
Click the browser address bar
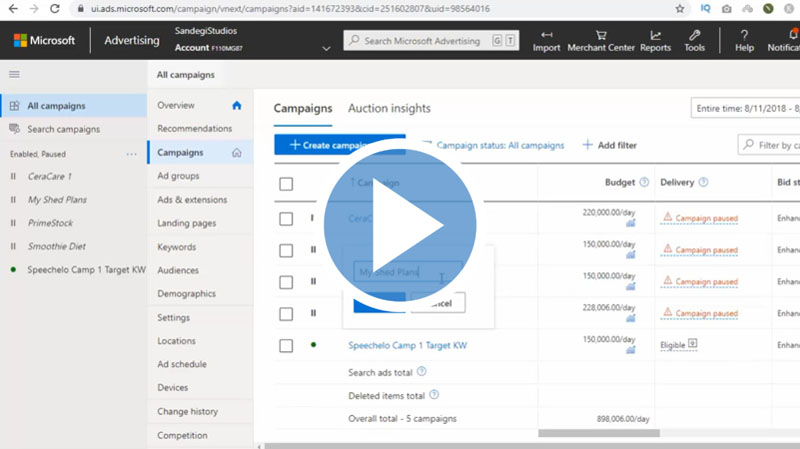coord(291,9)
